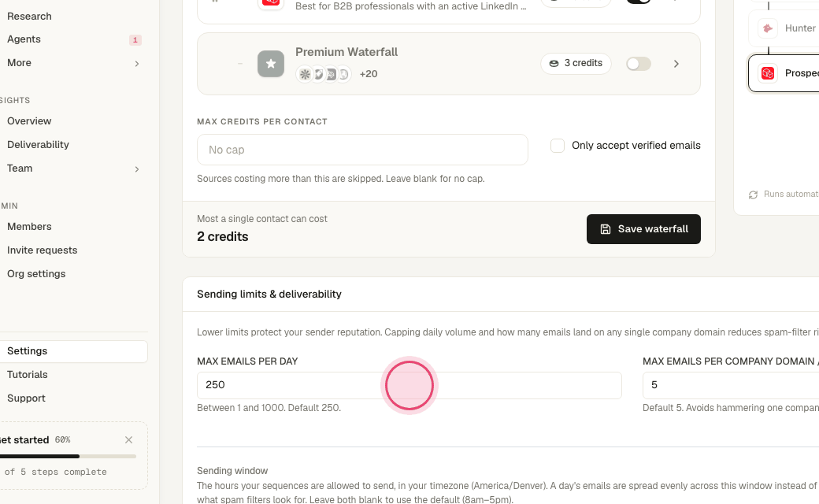The width and height of the screenshot is (819, 504).
Task: Open the Tutorials link
Action: pyautogui.click(x=27, y=375)
